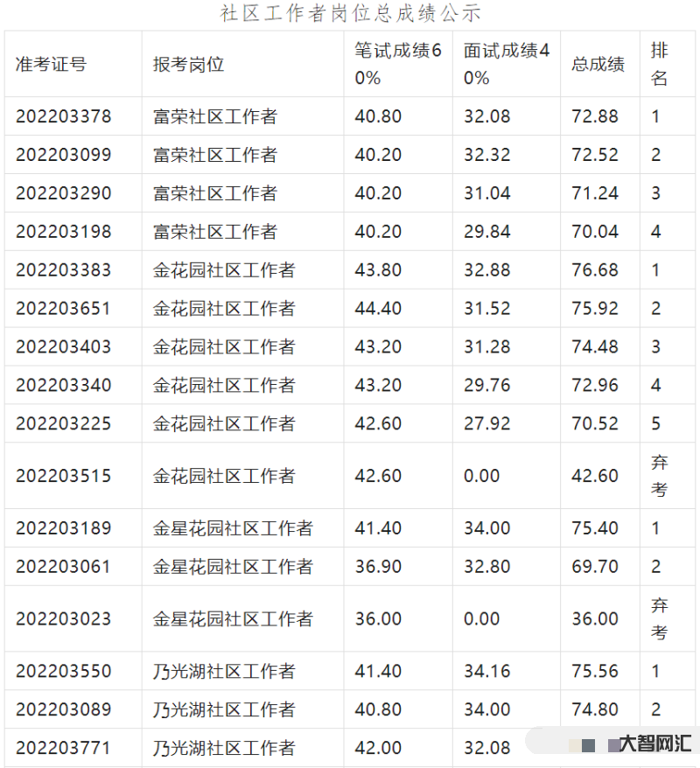Screen dimensions: 700x768
Task: Click the 金星花园社区工作者 cell for 202203189
Action: (x=233, y=528)
